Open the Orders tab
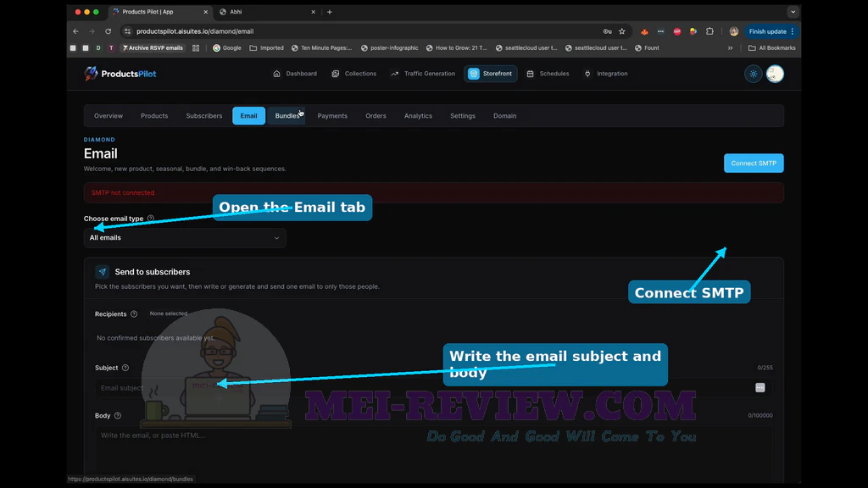 pos(376,115)
